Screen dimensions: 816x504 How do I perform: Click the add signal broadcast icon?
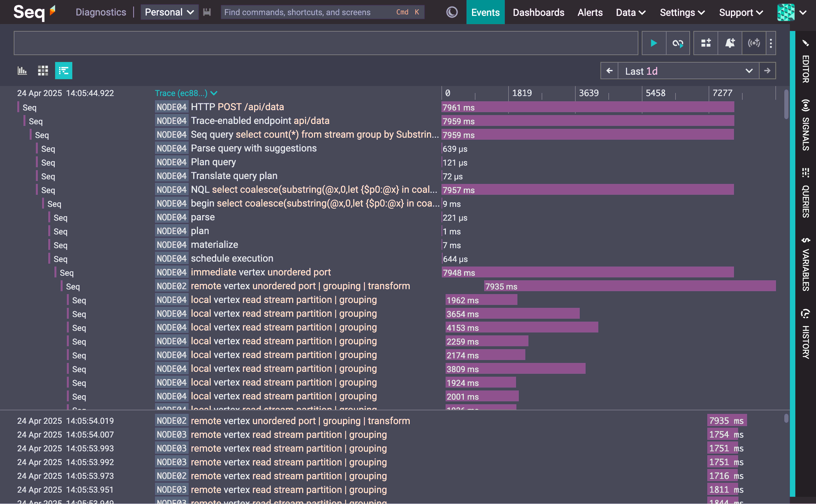(754, 43)
